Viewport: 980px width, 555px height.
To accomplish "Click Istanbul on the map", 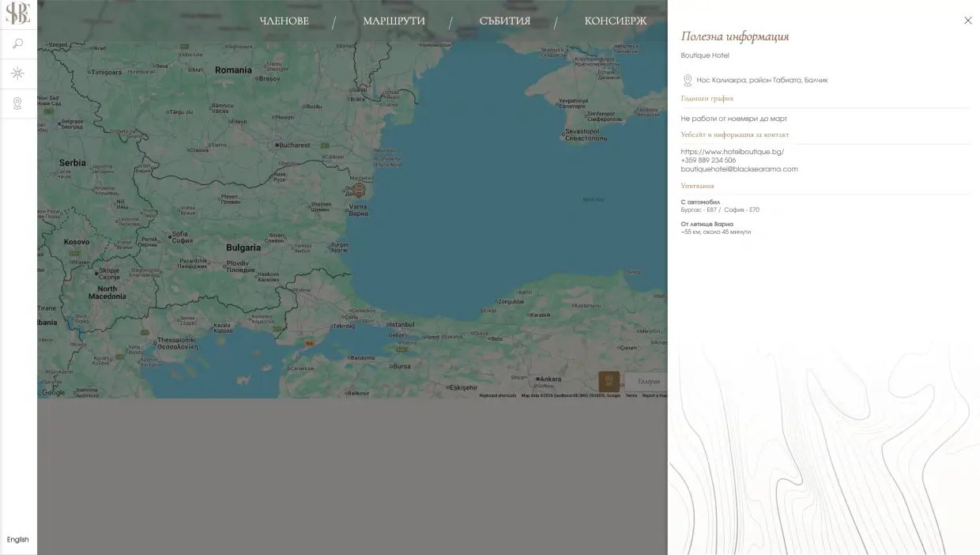I will pyautogui.click(x=400, y=324).
